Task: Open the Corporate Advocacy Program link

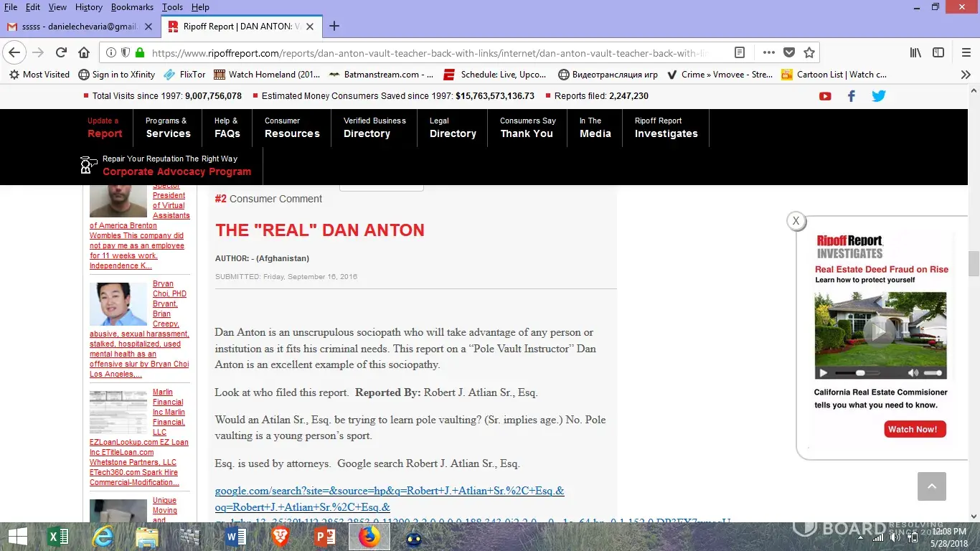Action: click(176, 171)
